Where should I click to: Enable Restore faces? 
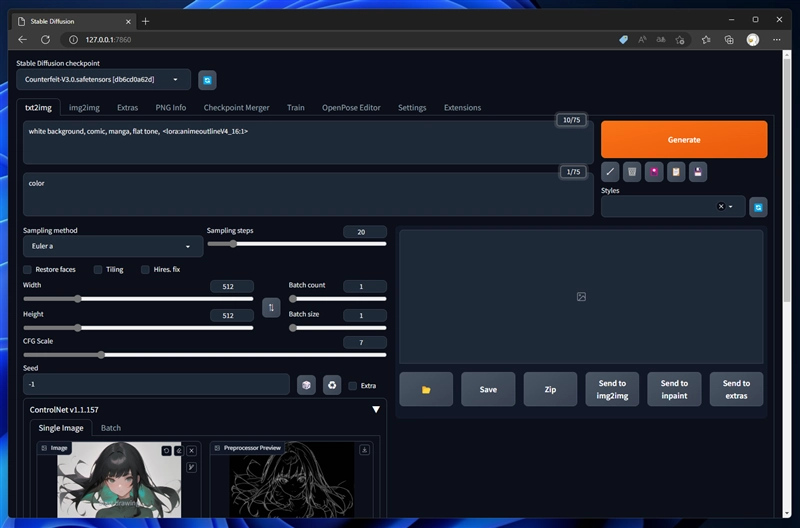(x=28, y=269)
